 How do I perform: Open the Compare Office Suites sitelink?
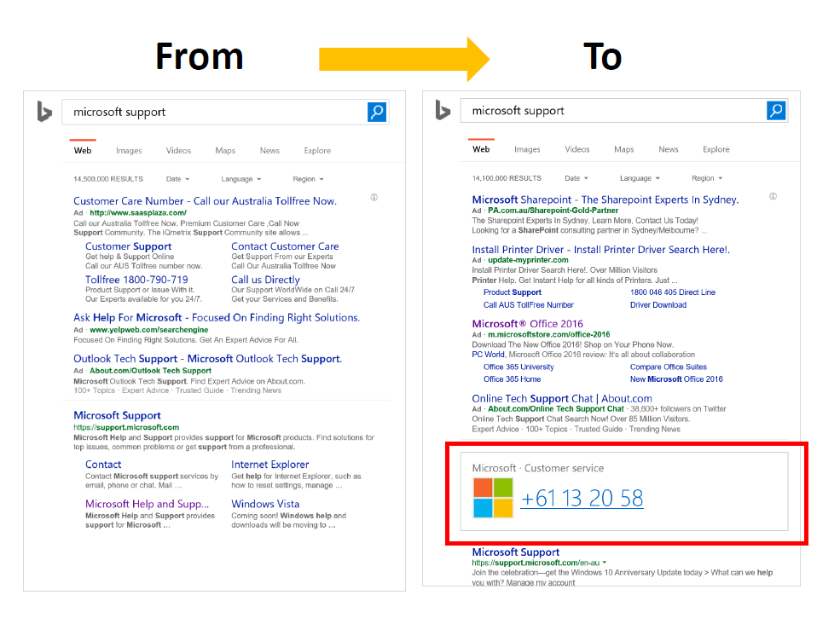click(x=668, y=367)
